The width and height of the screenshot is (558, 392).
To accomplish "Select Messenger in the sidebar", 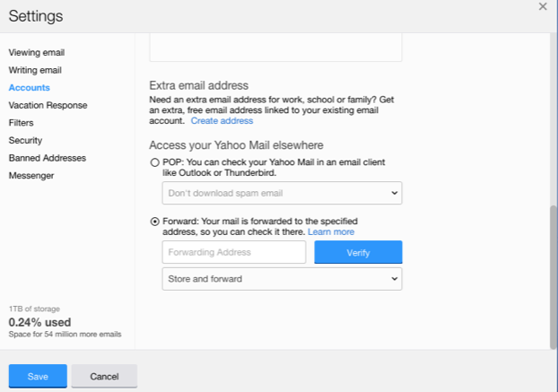I will click(31, 175).
